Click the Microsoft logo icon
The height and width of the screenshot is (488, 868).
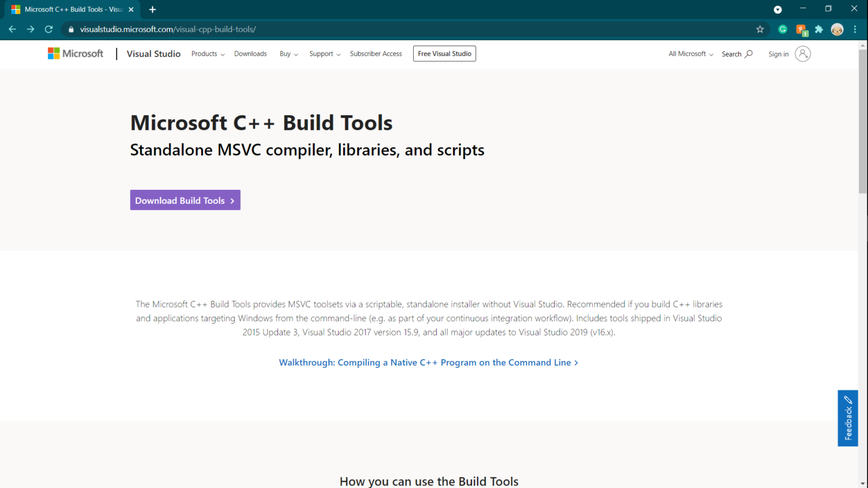(54, 53)
